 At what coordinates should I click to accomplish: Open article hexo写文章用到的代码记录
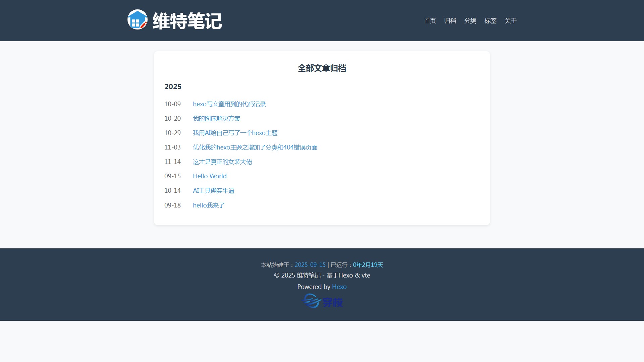pyautogui.click(x=229, y=104)
